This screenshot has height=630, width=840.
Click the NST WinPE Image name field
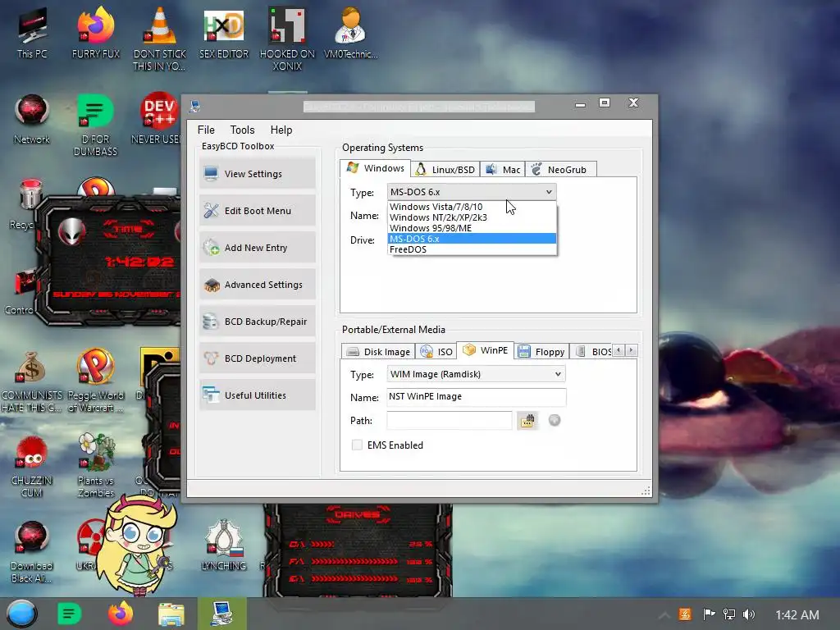coord(477,396)
